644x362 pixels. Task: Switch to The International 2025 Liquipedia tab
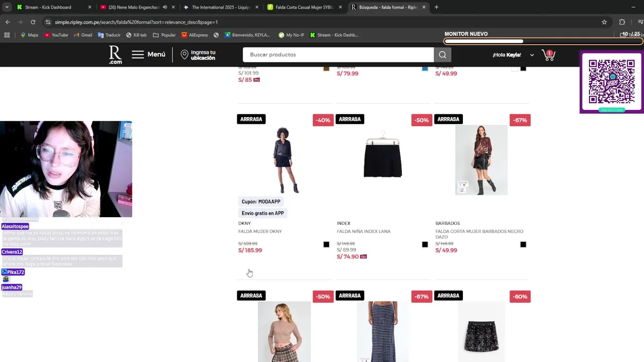(x=221, y=7)
